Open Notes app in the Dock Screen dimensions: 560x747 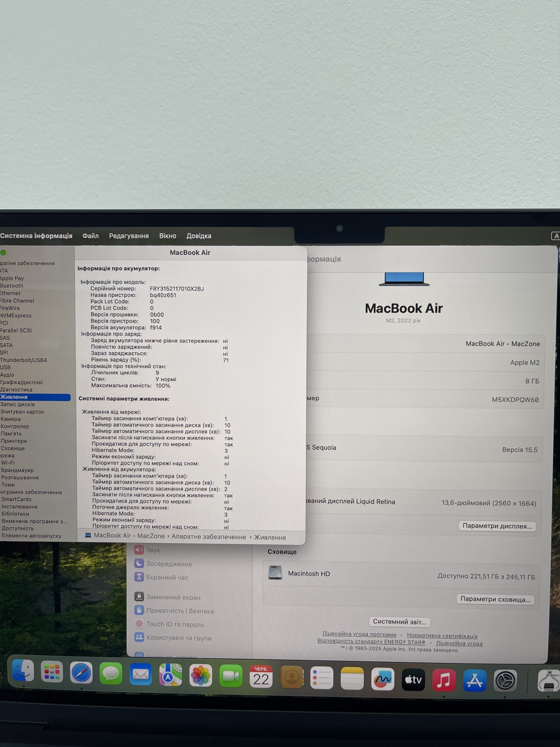click(x=352, y=678)
